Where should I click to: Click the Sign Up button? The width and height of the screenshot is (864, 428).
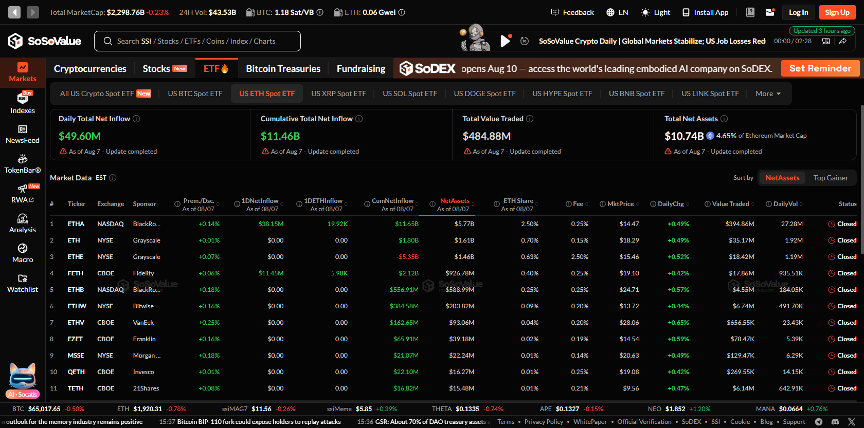[x=838, y=12]
